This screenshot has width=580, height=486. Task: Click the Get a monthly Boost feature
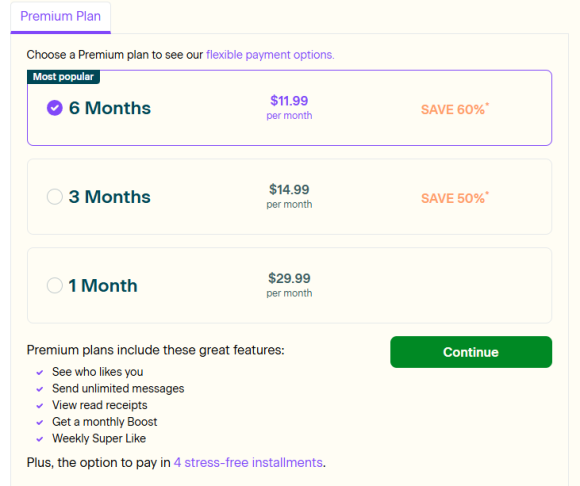pos(105,422)
